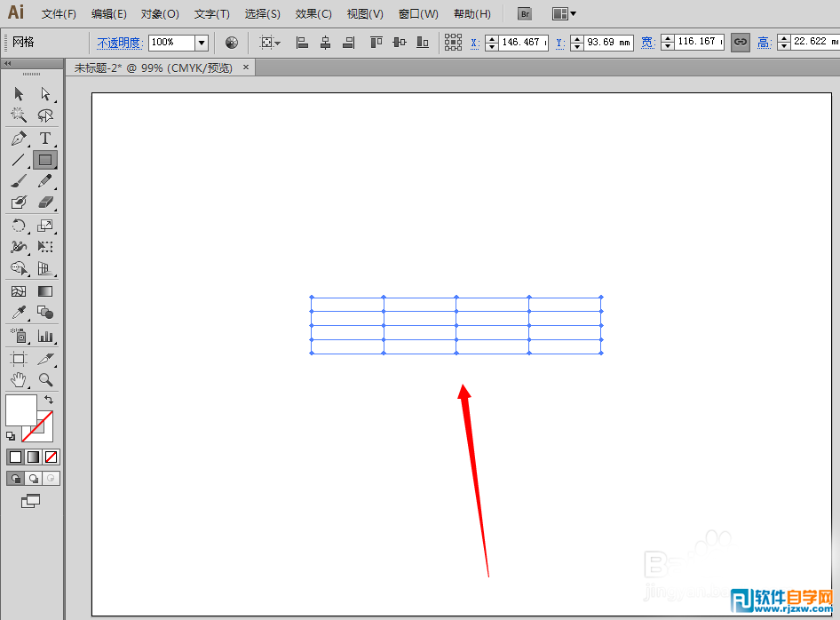Select the Blend tool
This screenshot has width=840, height=620.
[45, 313]
